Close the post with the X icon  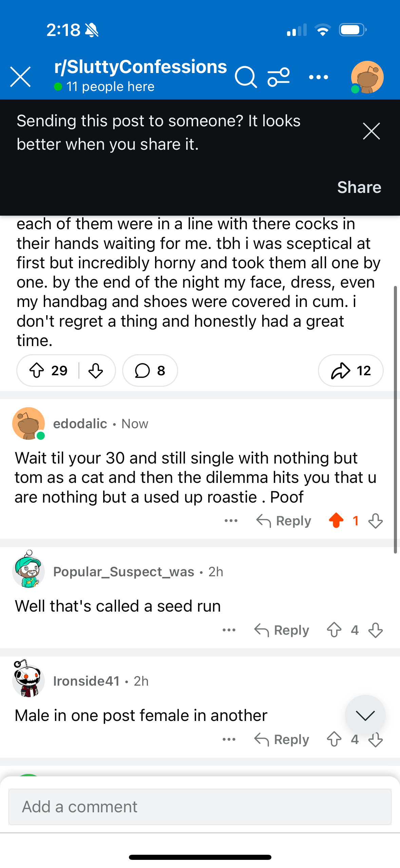(20, 77)
